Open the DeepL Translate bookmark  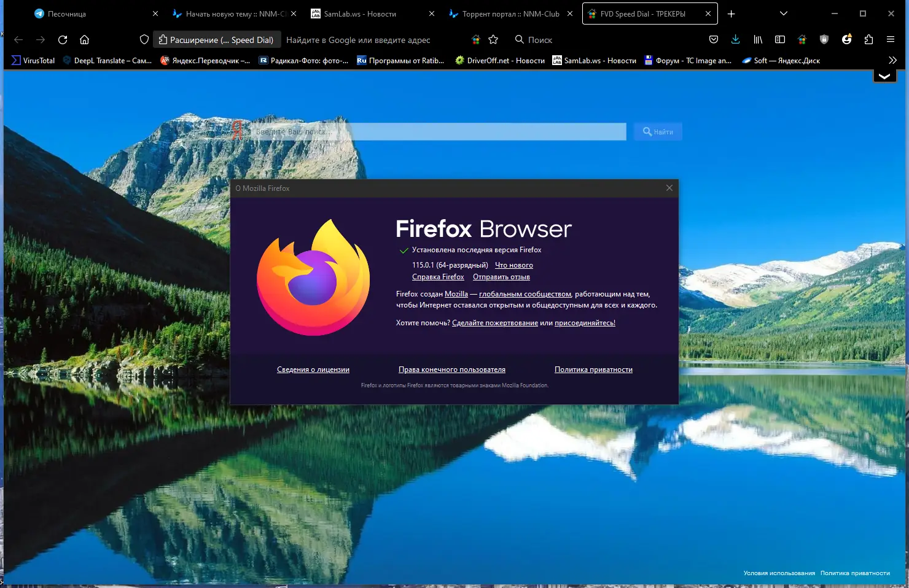click(x=107, y=60)
